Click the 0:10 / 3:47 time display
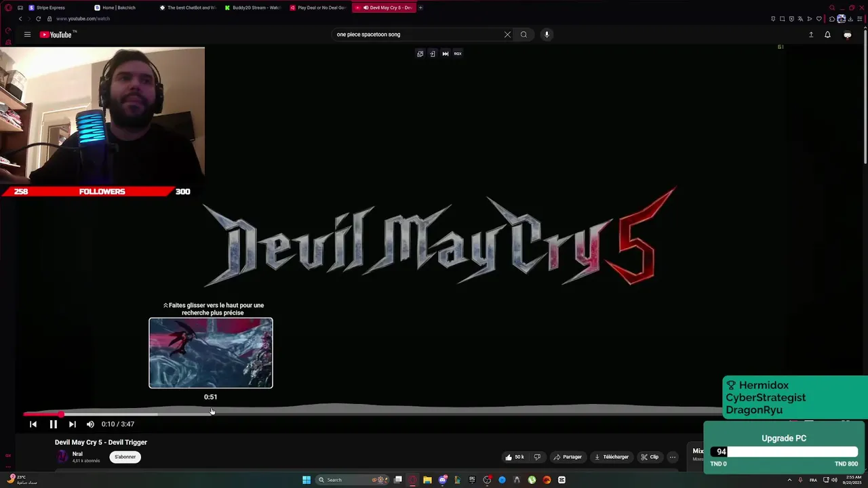The width and height of the screenshot is (868, 488). pos(118,424)
